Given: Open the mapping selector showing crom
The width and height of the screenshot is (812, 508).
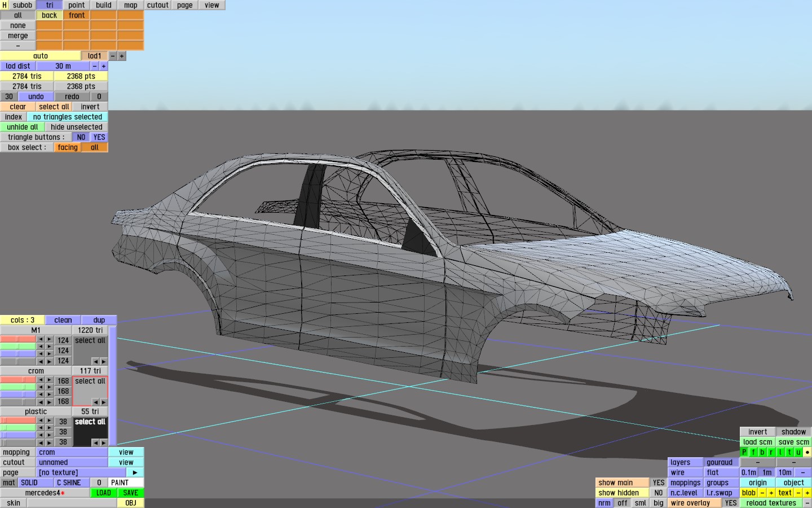Looking at the screenshot, I should [x=72, y=452].
